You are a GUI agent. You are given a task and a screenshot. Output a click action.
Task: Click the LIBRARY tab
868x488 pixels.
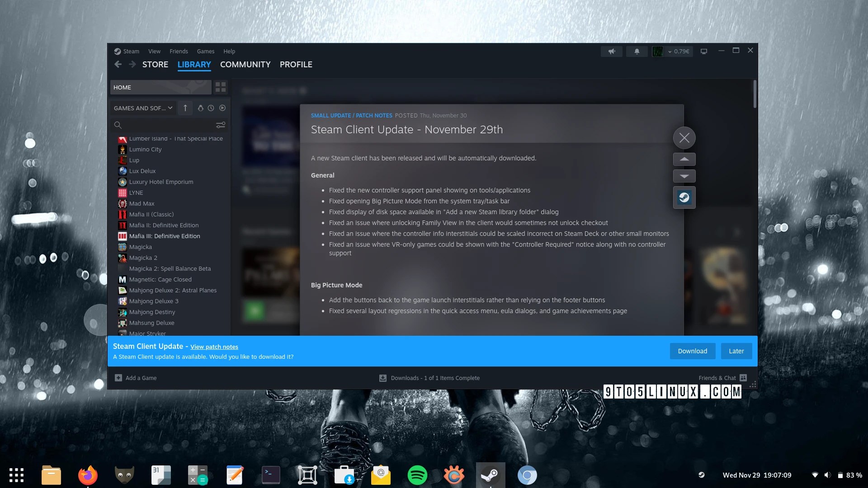(194, 64)
